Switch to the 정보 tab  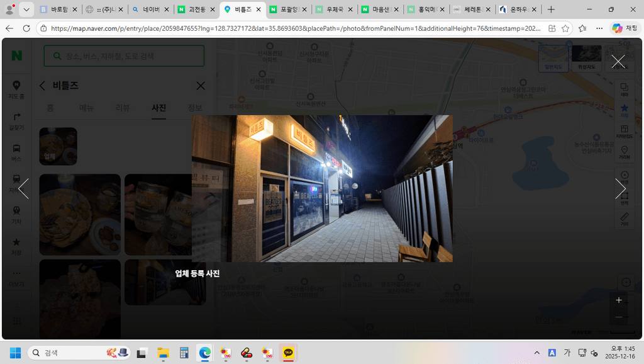click(195, 108)
